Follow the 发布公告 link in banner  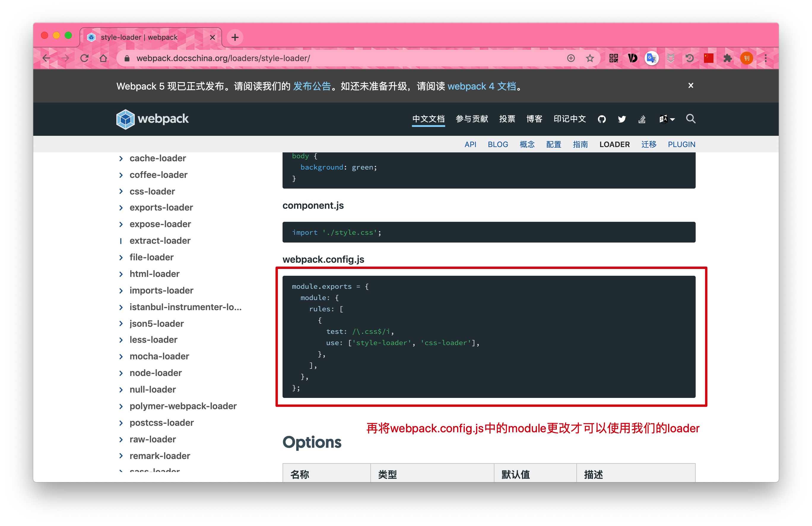pyautogui.click(x=312, y=86)
